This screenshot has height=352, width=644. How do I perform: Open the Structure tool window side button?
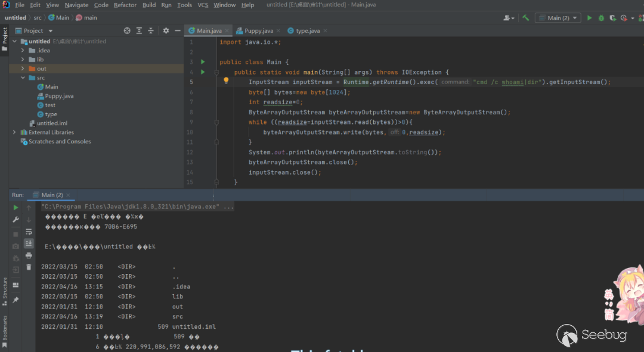[x=5, y=289]
